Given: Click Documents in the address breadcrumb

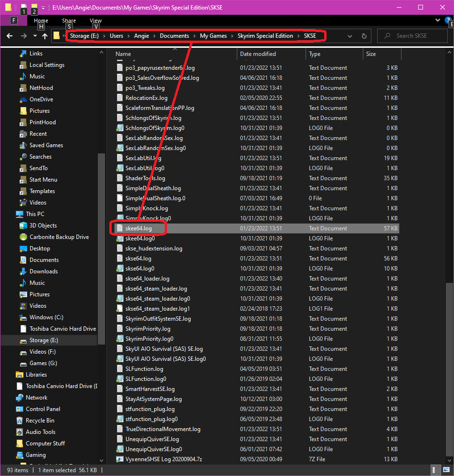Looking at the screenshot, I should (174, 36).
